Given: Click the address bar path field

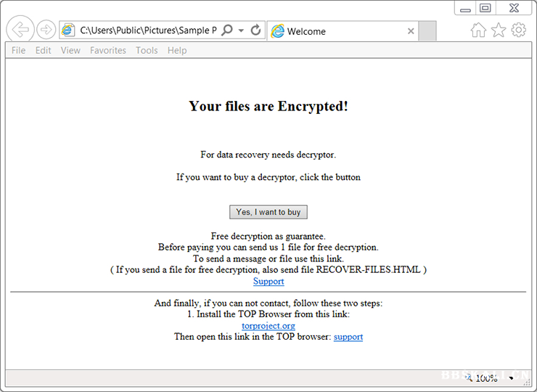Looking at the screenshot, I should coord(148,30).
